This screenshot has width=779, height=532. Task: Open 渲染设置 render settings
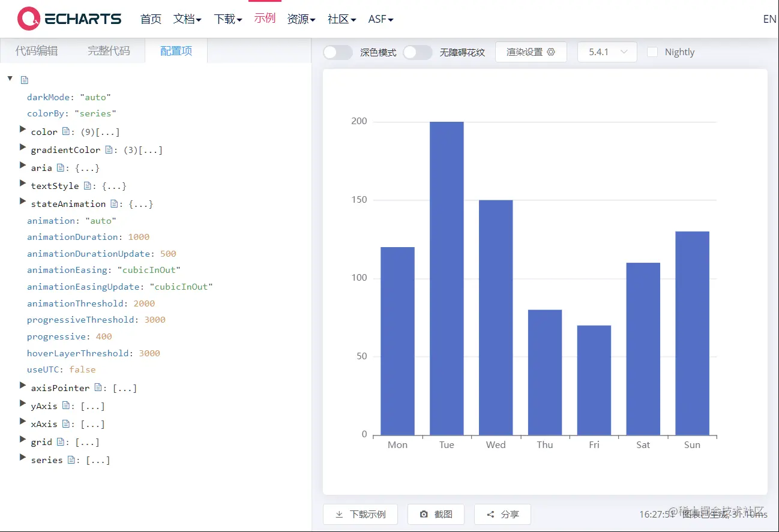pos(531,52)
